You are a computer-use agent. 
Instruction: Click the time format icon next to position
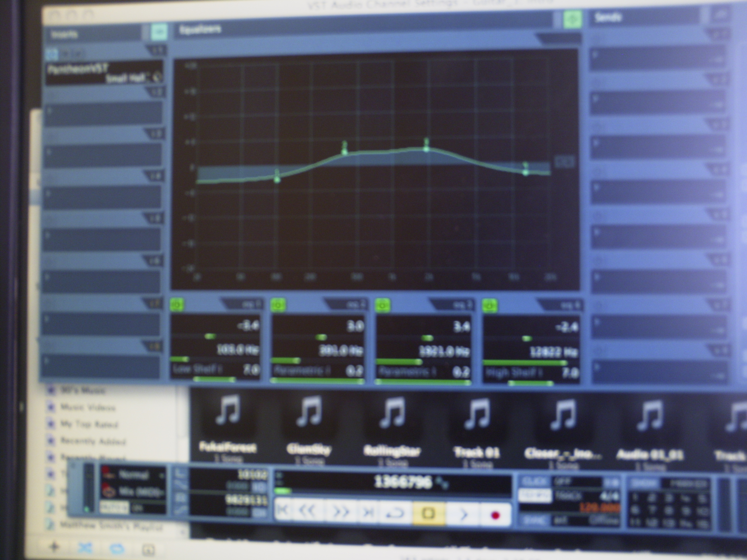coord(442,482)
